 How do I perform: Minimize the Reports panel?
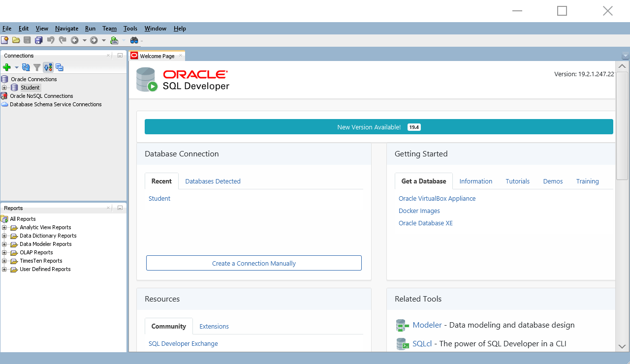click(x=120, y=208)
